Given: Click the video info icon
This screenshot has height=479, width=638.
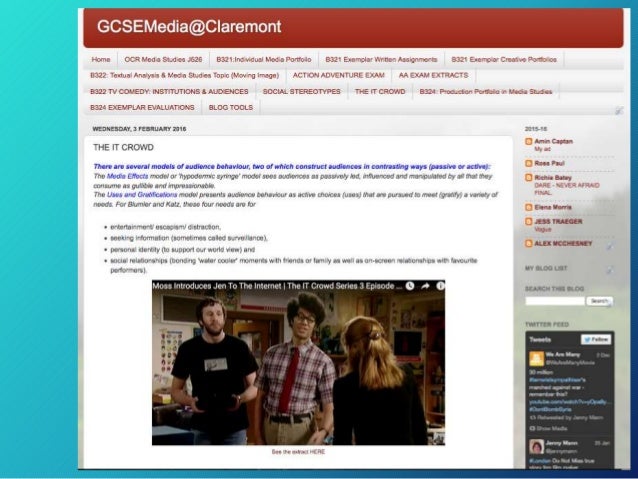Looking at the screenshot, I should tap(440, 286).
